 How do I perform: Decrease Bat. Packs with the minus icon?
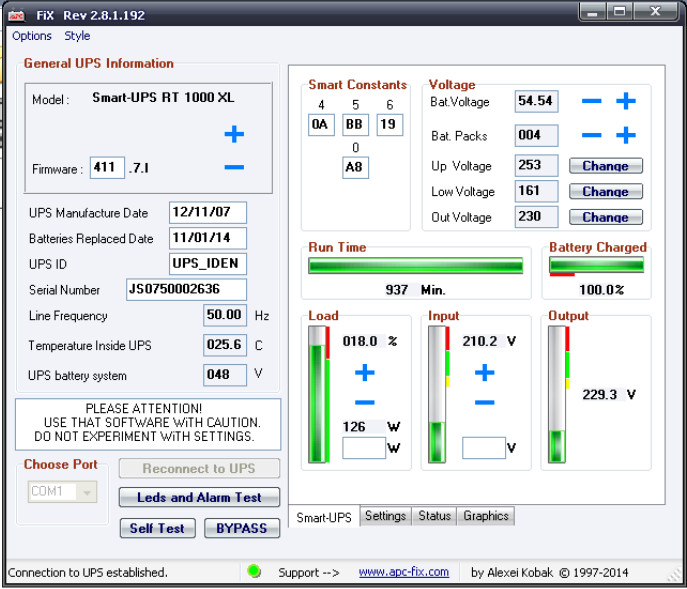(x=591, y=135)
